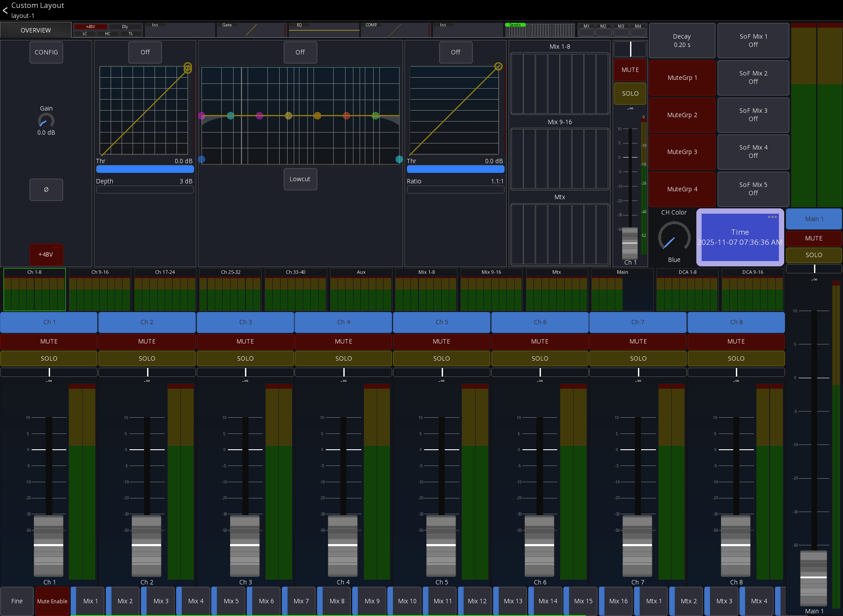
Task: Click the Ch 1 fader handle
Action: [x=49, y=545]
